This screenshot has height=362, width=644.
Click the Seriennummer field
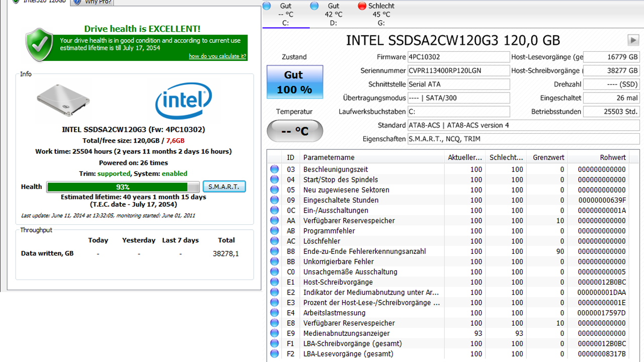click(458, 71)
